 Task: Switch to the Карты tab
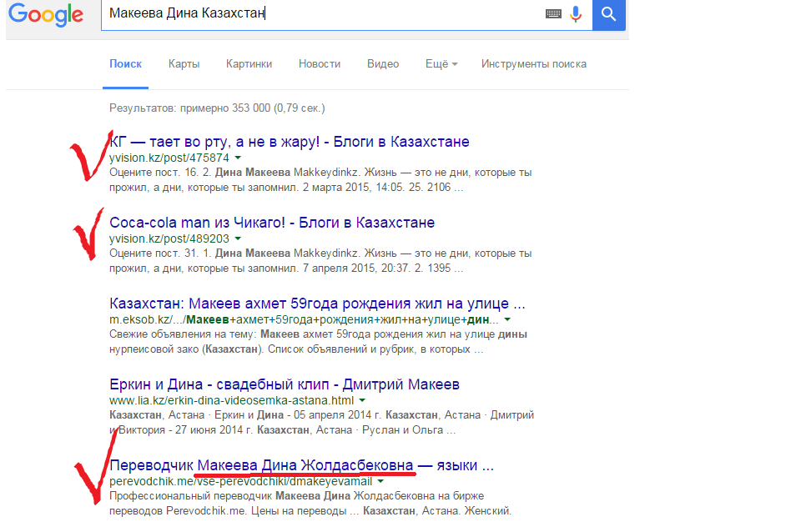184,64
